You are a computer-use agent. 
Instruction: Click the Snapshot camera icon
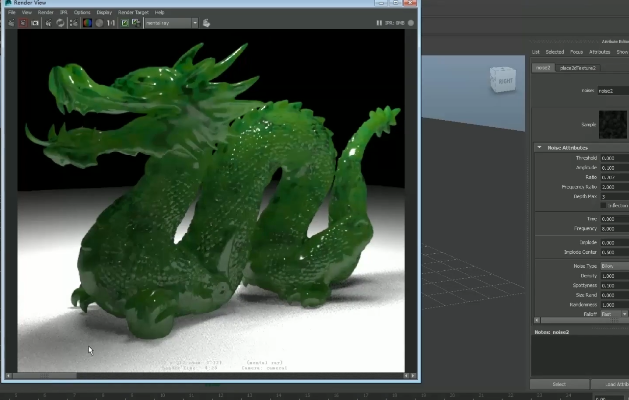point(36,22)
